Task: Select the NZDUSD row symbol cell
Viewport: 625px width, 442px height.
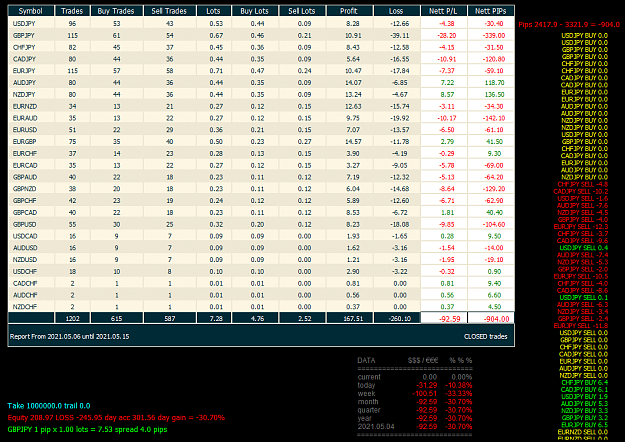Action: (31, 259)
